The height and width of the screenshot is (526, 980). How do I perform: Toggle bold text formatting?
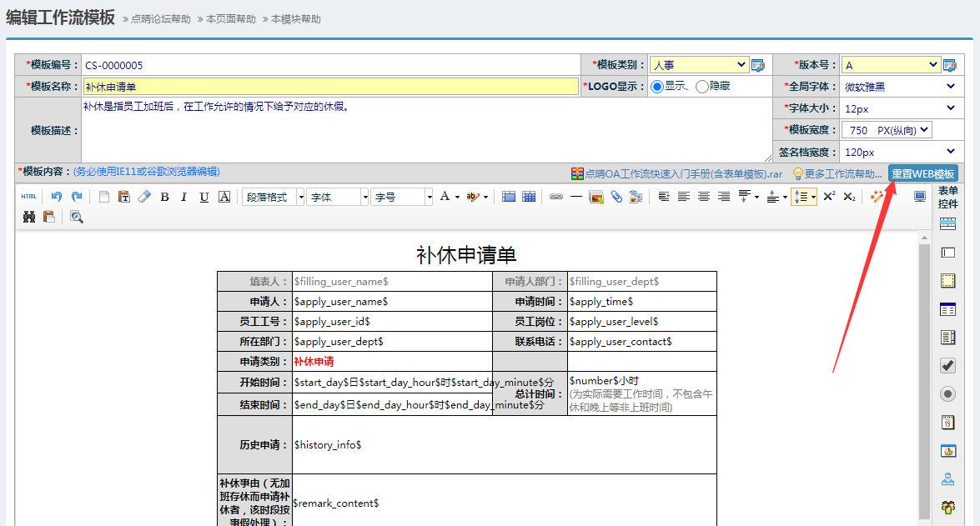pyautogui.click(x=164, y=197)
